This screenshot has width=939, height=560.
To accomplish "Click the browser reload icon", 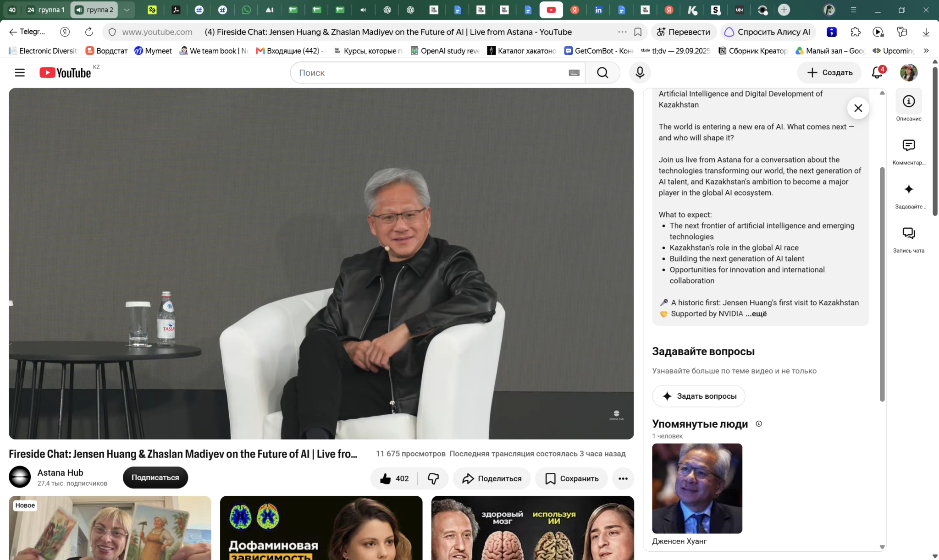I will pyautogui.click(x=89, y=32).
